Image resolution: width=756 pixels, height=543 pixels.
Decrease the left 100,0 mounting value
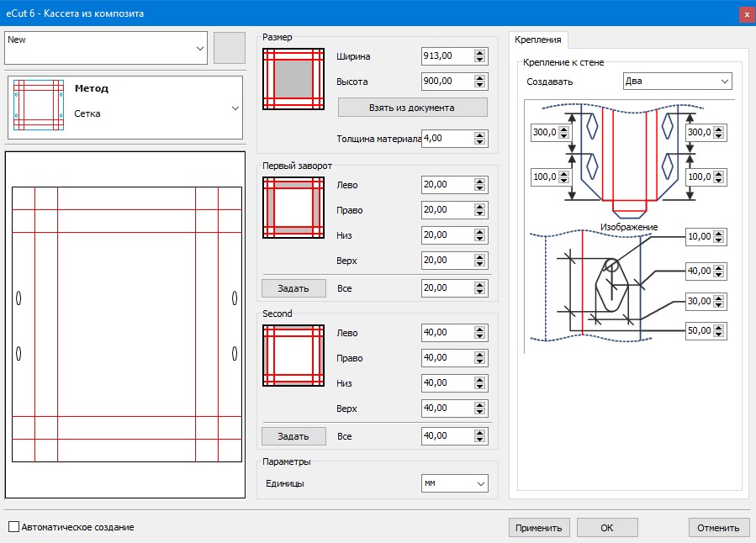pyautogui.click(x=563, y=180)
